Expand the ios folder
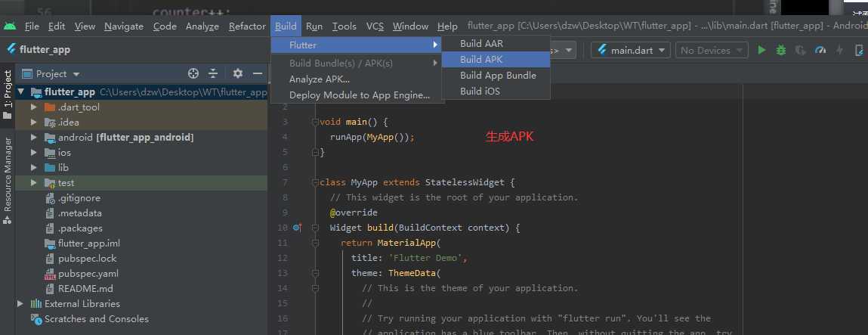This screenshot has width=868, height=335. coord(34,153)
